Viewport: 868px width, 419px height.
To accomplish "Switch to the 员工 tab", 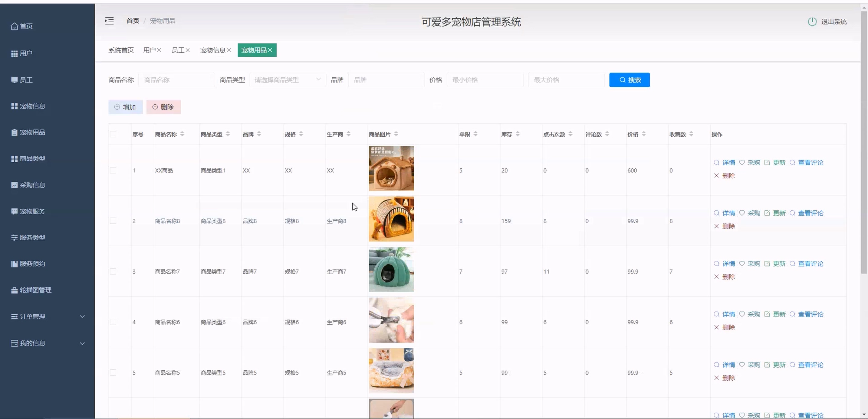I will click(x=178, y=50).
